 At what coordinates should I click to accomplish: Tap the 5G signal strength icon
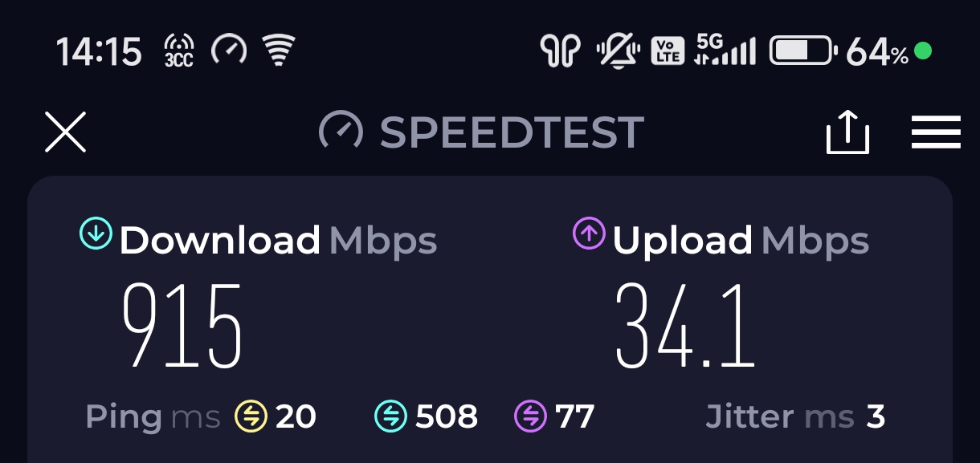tap(725, 50)
